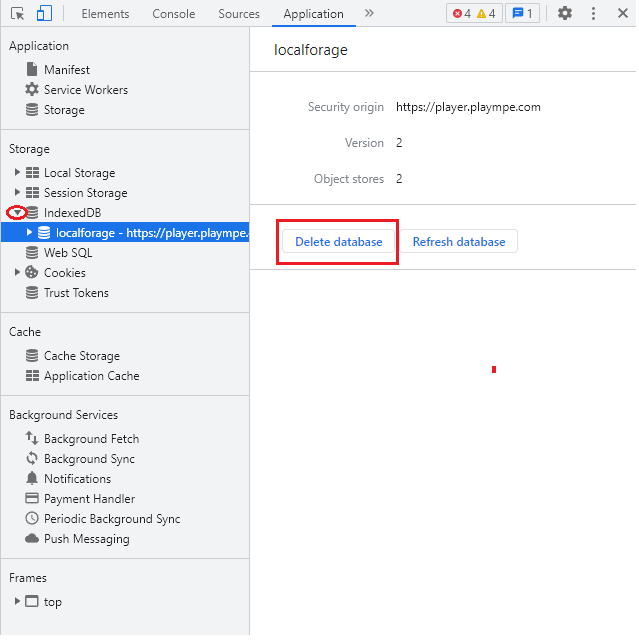Select the Manifest label
Image resolution: width=639 pixels, height=640 pixels.
click(67, 70)
